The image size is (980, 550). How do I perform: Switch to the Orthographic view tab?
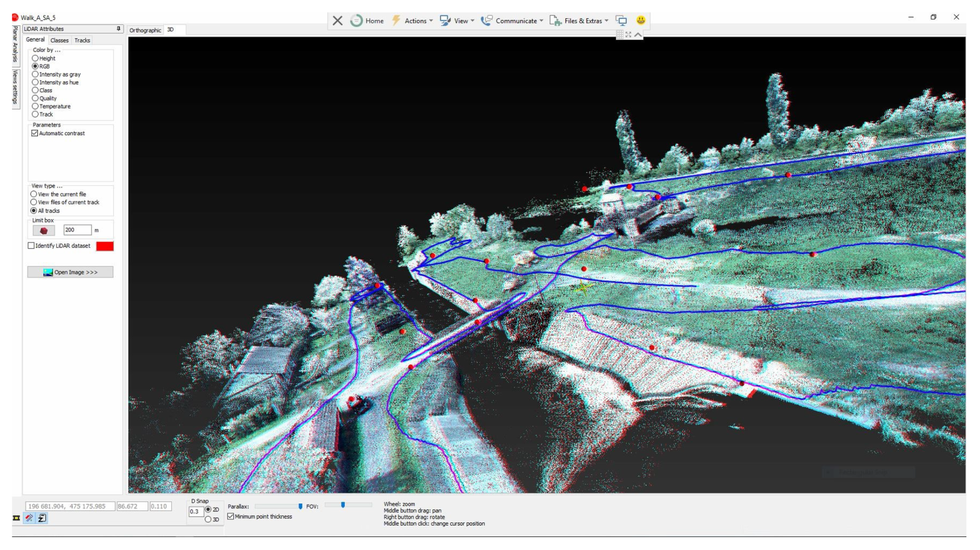(x=145, y=30)
